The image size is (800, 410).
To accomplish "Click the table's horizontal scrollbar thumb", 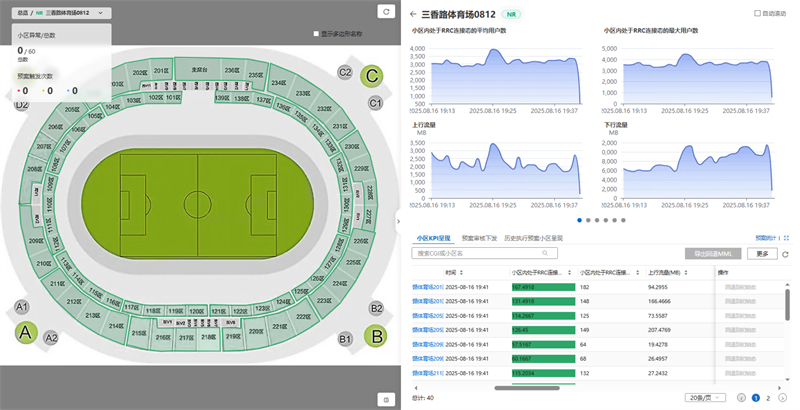I will coord(536,387).
